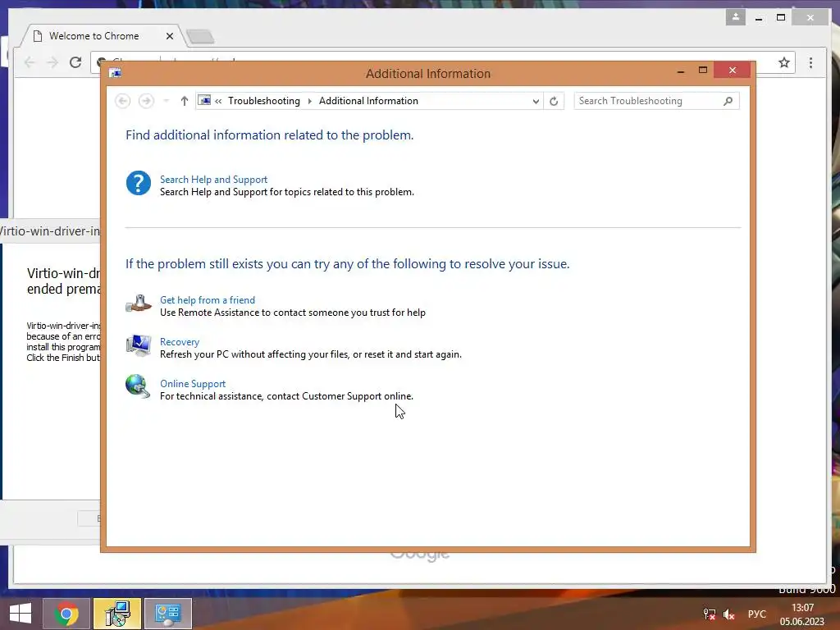Click the Chrome user profile button
The width and height of the screenshot is (840, 630).
[x=736, y=17]
